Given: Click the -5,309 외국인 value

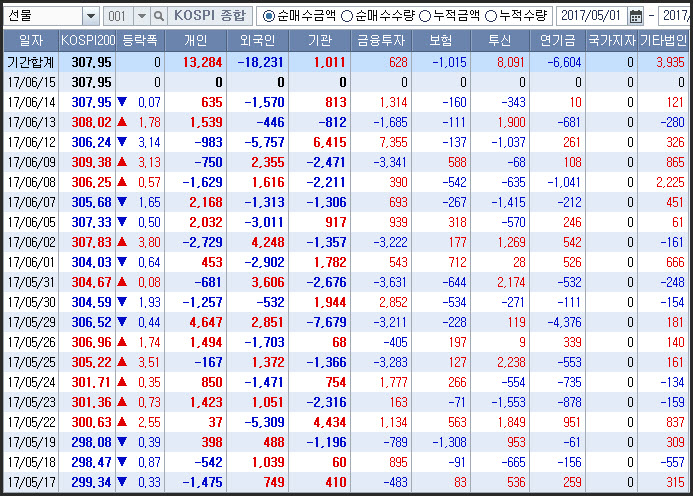Looking at the screenshot, I should pyautogui.click(x=264, y=422).
